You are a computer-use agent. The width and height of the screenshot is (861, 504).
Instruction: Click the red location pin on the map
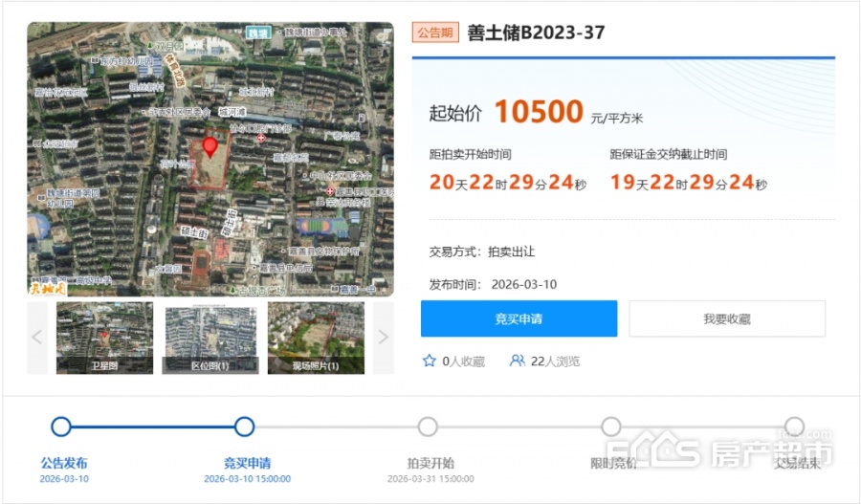210,147
